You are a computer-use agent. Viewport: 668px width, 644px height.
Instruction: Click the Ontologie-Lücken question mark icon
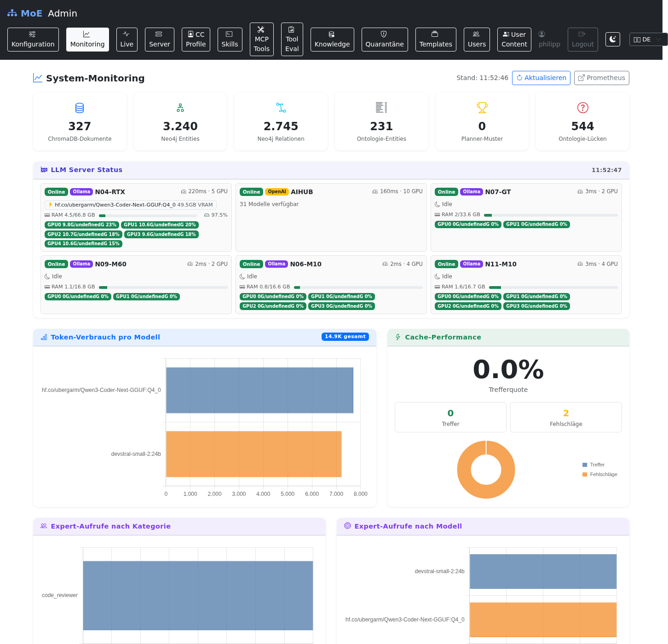(x=582, y=108)
